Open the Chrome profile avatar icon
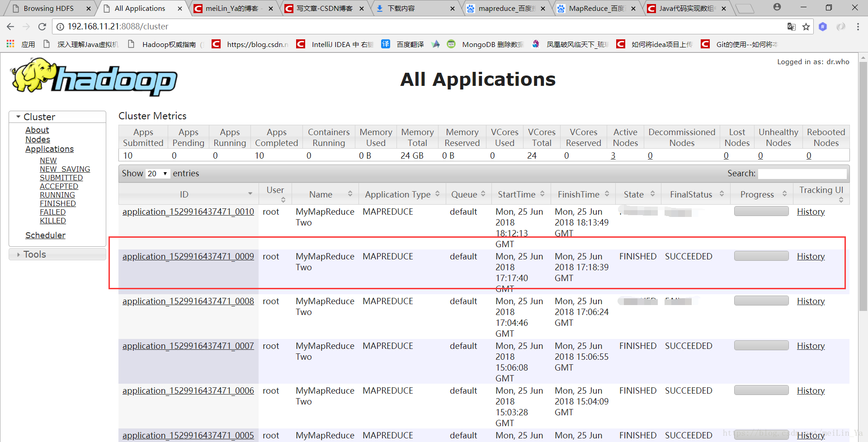868x442 pixels. pos(777,7)
